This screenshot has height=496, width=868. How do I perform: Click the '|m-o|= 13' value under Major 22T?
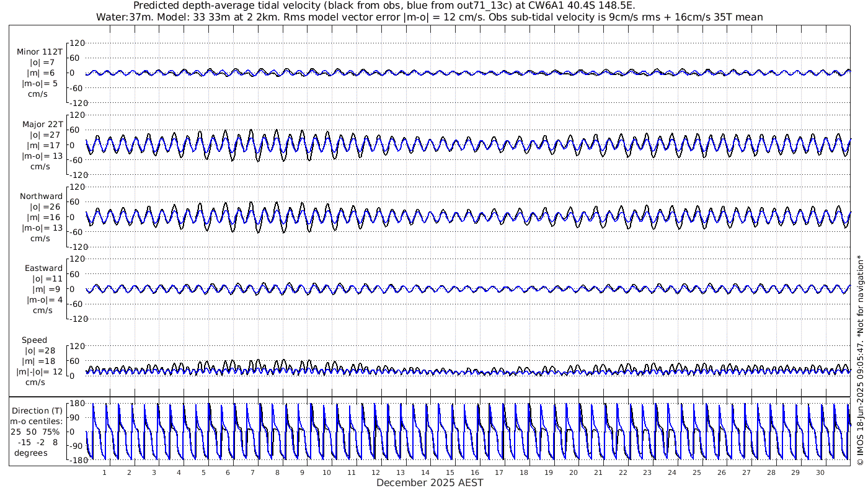coord(42,156)
